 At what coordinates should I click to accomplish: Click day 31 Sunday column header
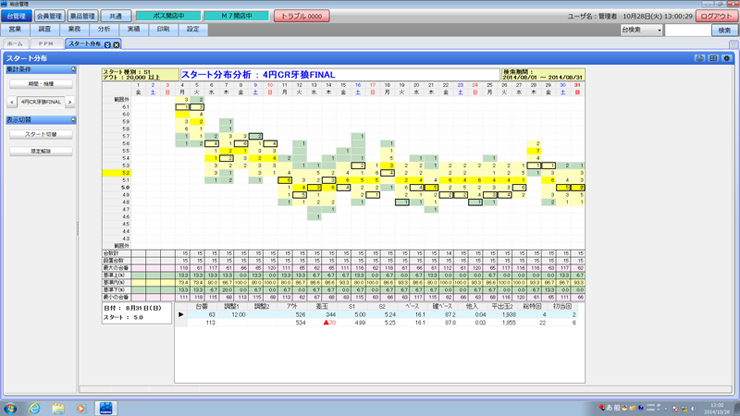pyautogui.click(x=577, y=89)
